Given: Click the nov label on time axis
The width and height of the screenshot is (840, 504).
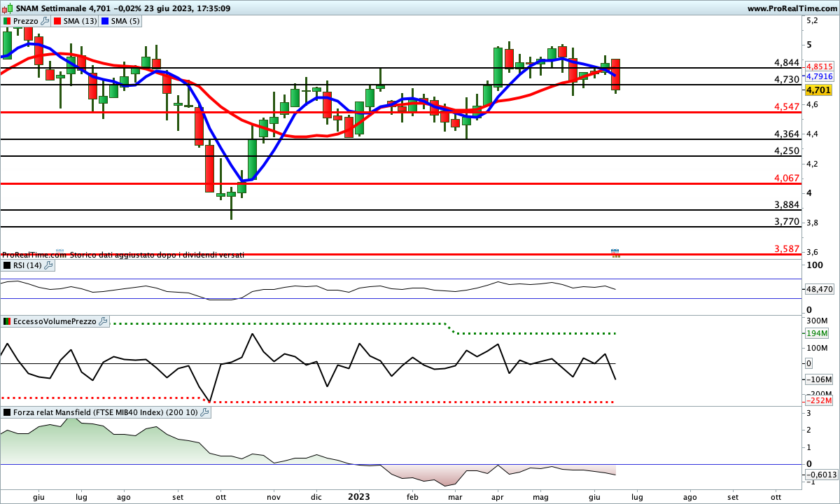Looking at the screenshot, I should tap(274, 496).
